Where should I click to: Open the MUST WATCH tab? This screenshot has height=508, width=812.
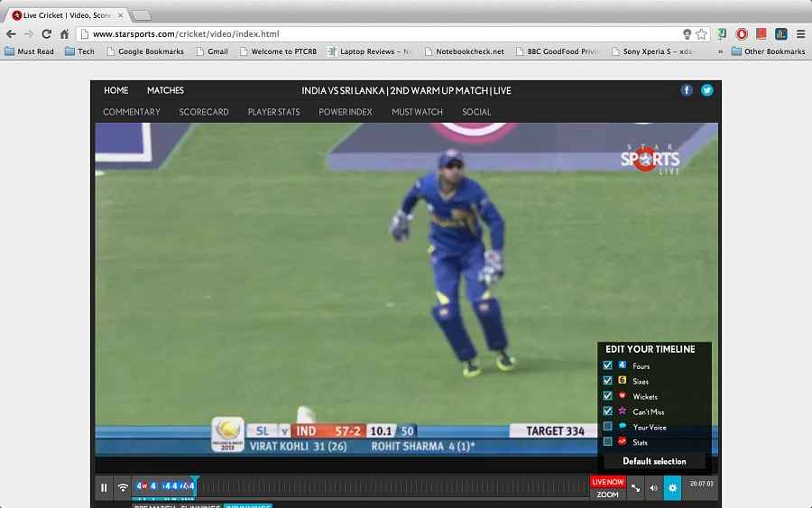click(x=418, y=112)
